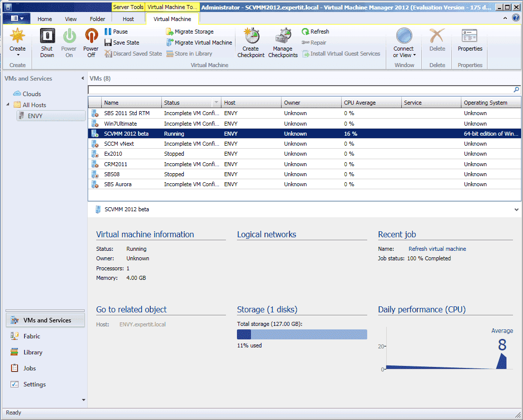Image resolution: width=523 pixels, height=420 pixels.
Task: Follow the ENVY.expertit.local host link
Action: point(142,324)
